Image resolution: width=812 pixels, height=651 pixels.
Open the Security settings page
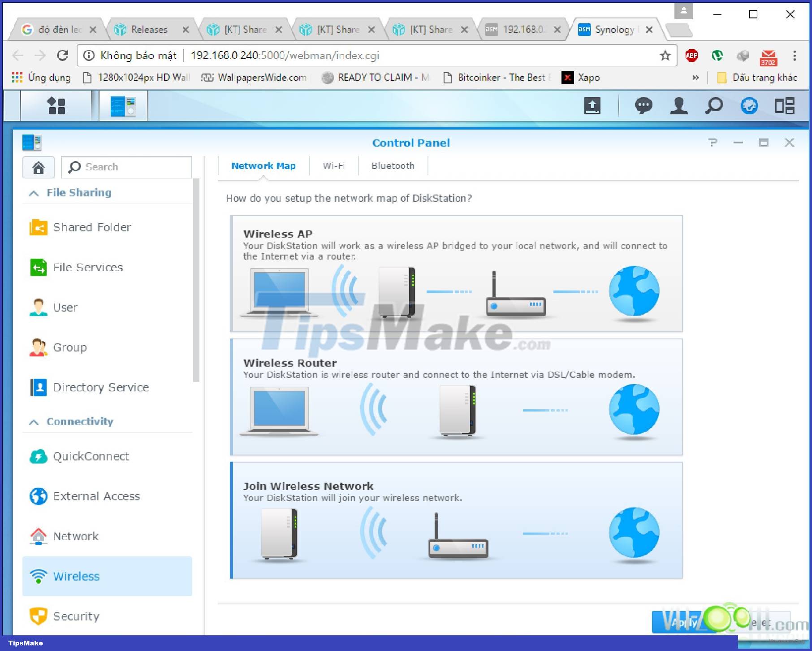[x=75, y=616]
